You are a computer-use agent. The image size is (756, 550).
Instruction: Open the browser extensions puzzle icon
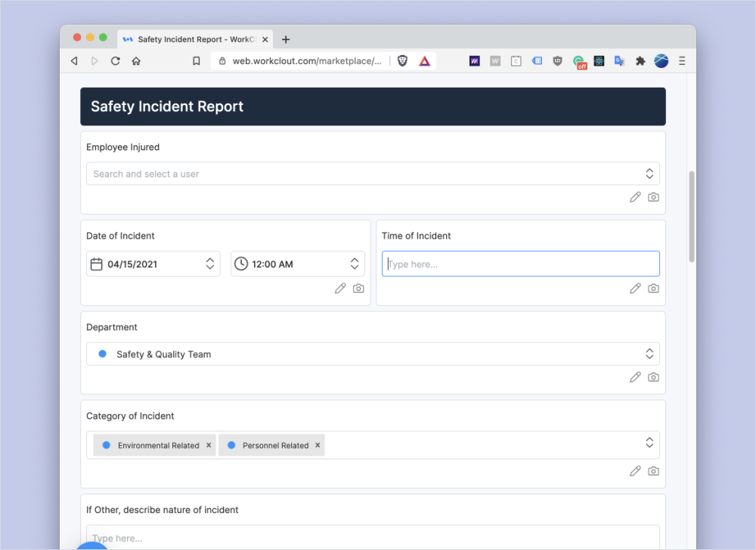[640, 60]
